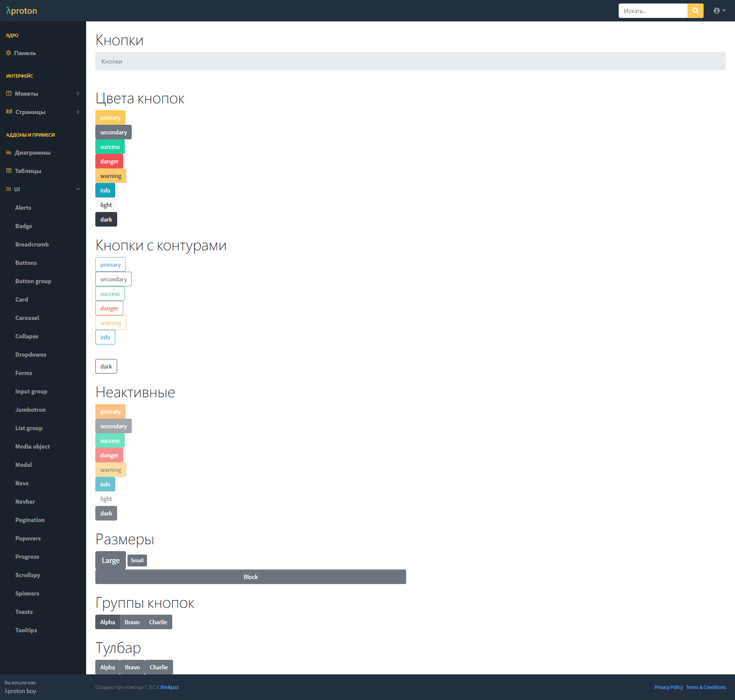The width and height of the screenshot is (735, 700).
Task: Collapse the UI section chevron
Action: (78, 189)
